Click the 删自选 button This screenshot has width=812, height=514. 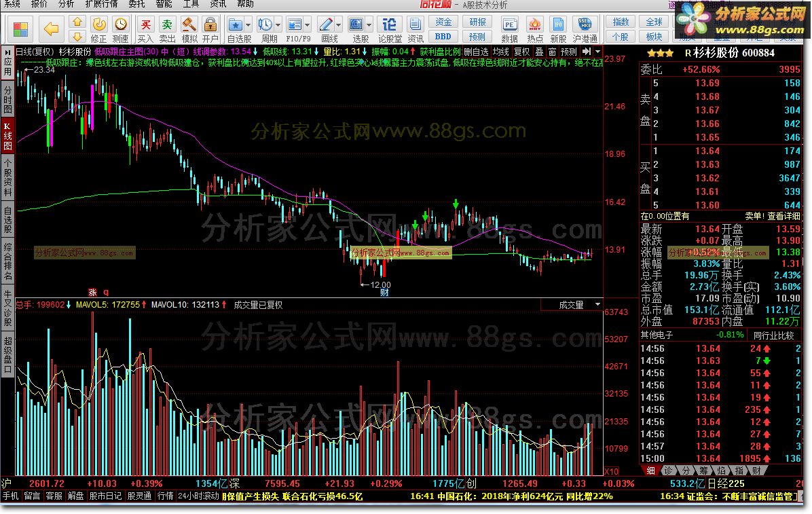pyautogui.click(x=477, y=52)
